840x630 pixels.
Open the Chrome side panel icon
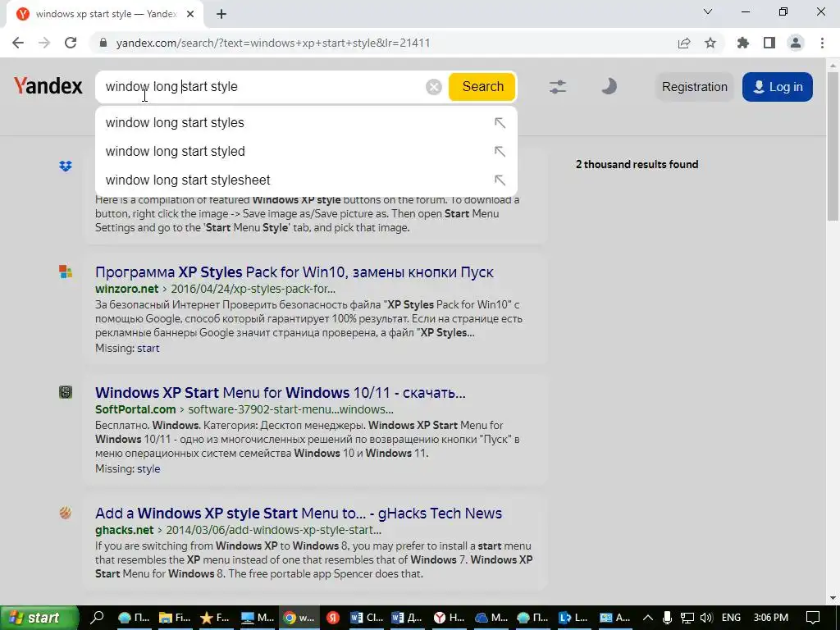pyautogui.click(x=769, y=43)
